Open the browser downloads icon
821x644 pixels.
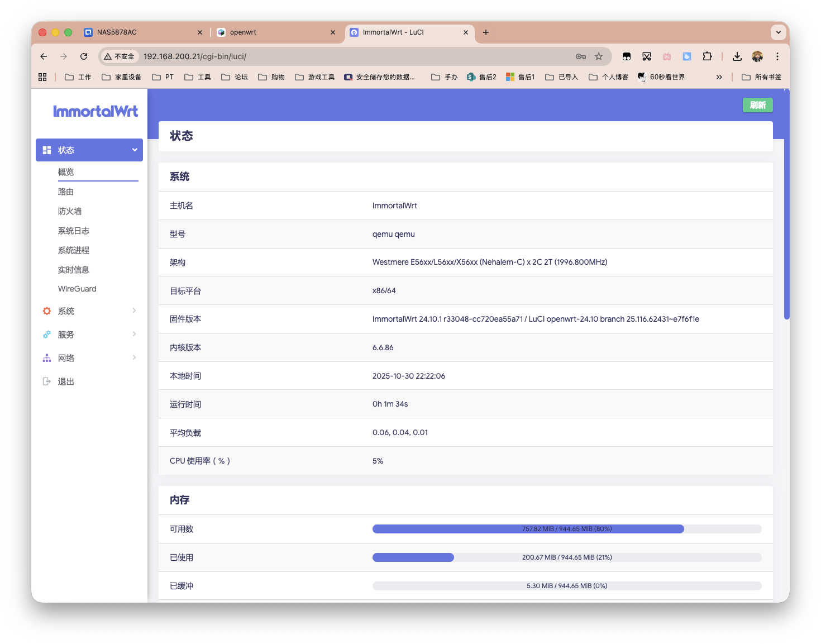(737, 56)
